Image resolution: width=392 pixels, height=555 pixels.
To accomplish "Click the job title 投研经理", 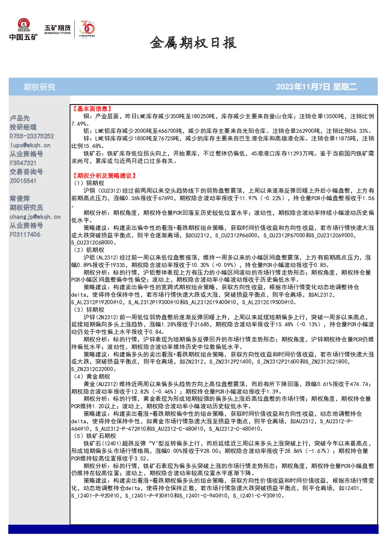I will [23, 127].
